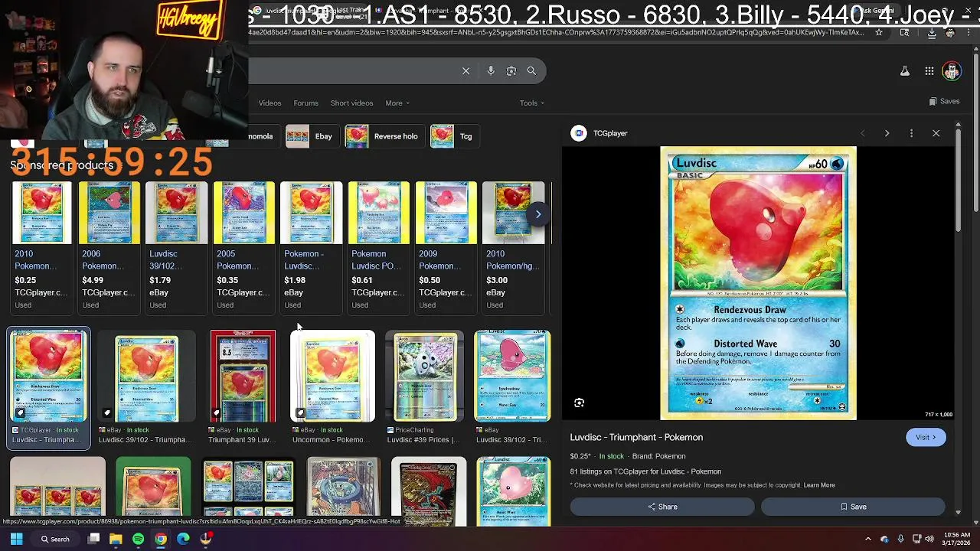The width and height of the screenshot is (980, 551).
Task: Open Google Chrome taskbar icon
Action: coord(160,539)
